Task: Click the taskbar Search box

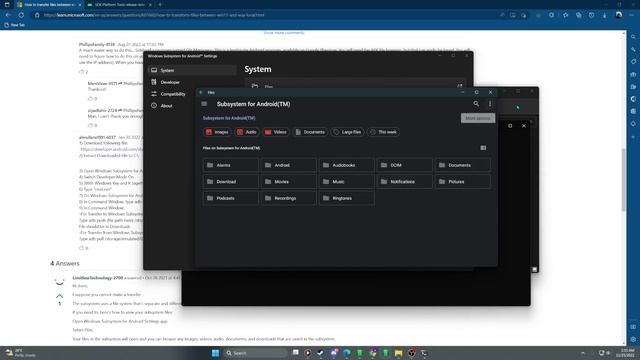Action: point(255,353)
